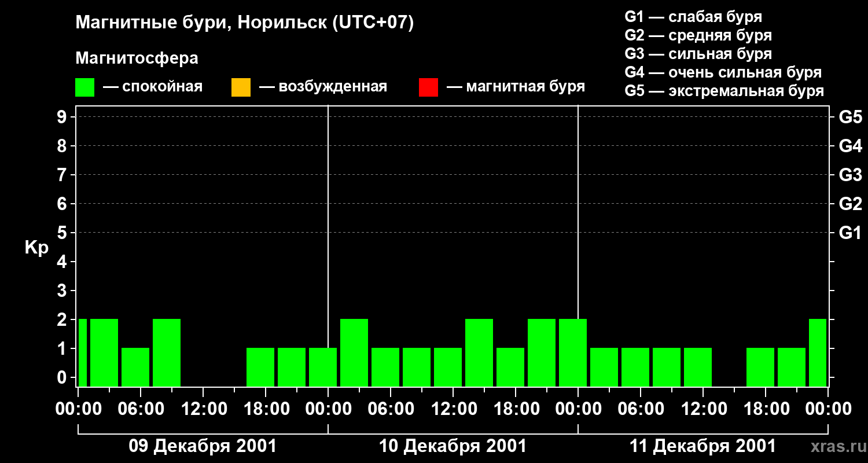Click the narrow first bar at 00:00 on 09 Декабря
The height and width of the screenshot is (463, 868).
[83, 352]
